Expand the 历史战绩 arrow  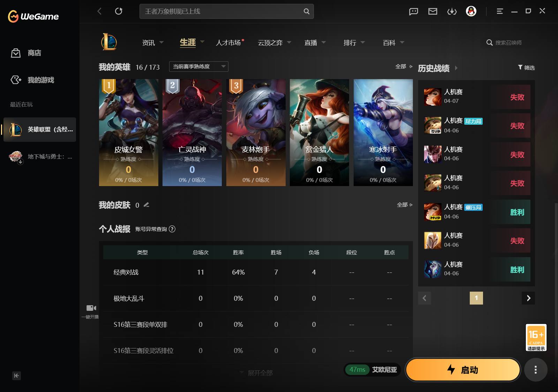(456, 68)
